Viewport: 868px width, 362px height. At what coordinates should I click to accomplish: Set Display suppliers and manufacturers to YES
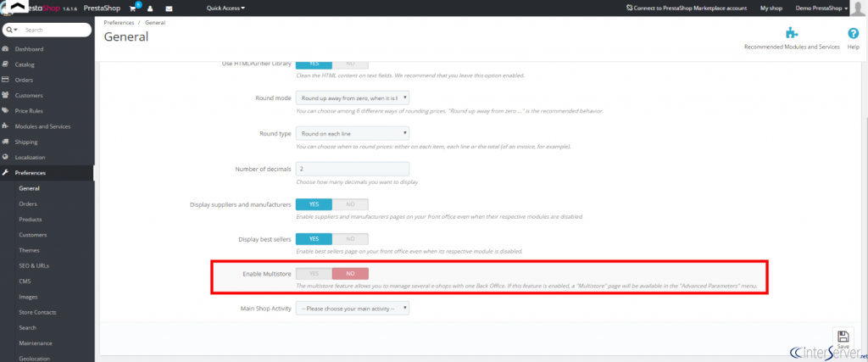pos(314,204)
